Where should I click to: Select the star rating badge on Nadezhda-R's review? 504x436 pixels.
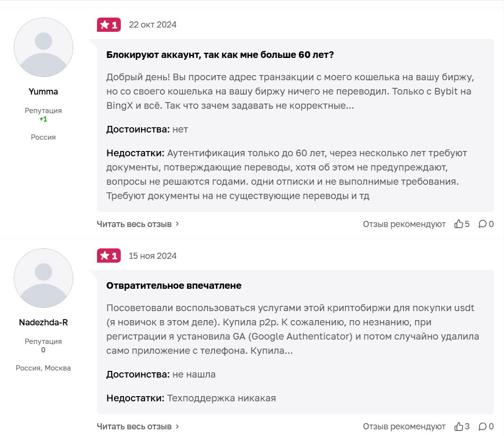click(108, 255)
